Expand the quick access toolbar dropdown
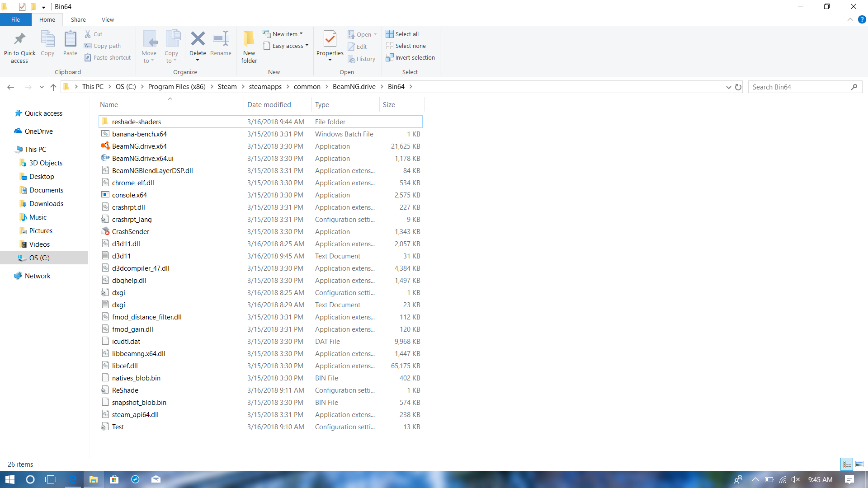Screen dimensions: 868x488 pyautogui.click(x=43, y=7)
